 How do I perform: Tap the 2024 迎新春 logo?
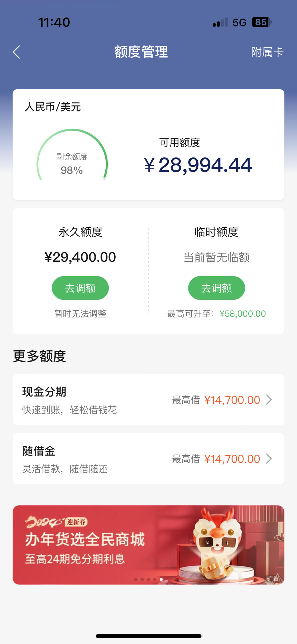pos(56,522)
